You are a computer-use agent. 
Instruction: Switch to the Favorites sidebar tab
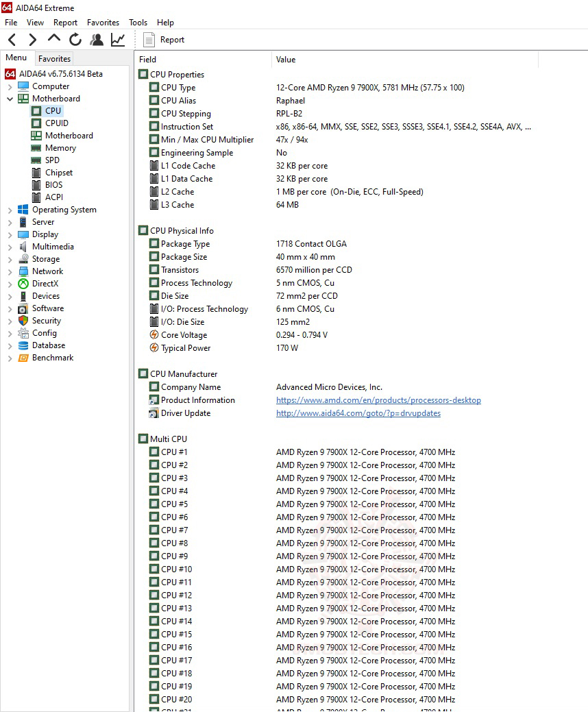pyautogui.click(x=55, y=58)
